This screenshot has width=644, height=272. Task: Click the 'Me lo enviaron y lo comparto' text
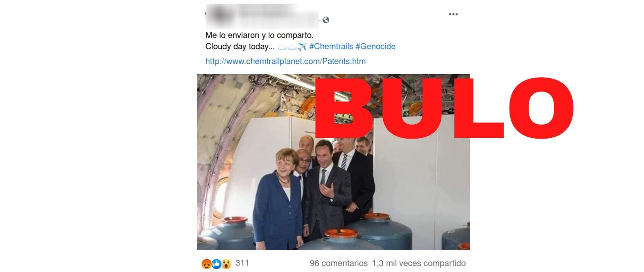pos(259,35)
